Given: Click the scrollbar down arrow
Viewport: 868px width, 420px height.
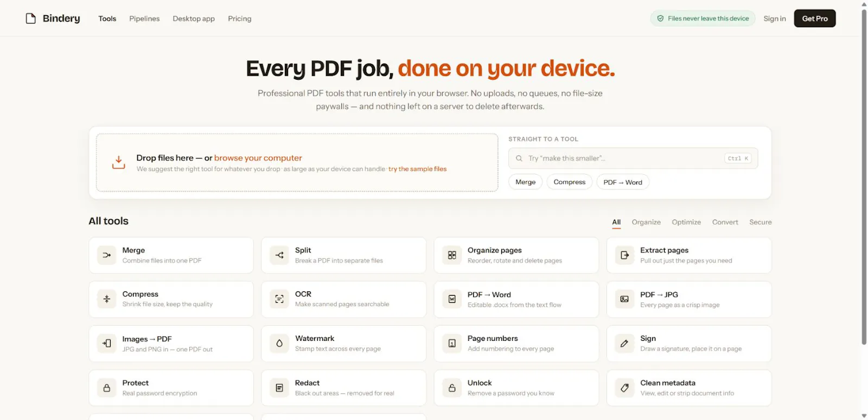Looking at the screenshot, I should click(864, 416).
